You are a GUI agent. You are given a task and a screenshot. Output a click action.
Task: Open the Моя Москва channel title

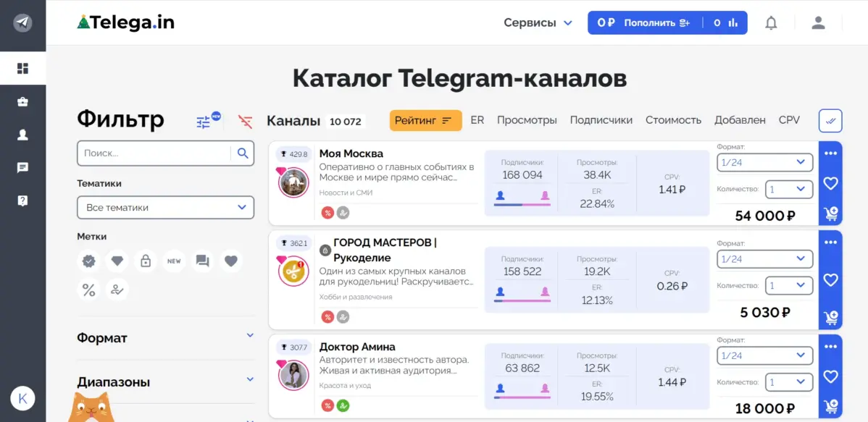click(x=351, y=153)
